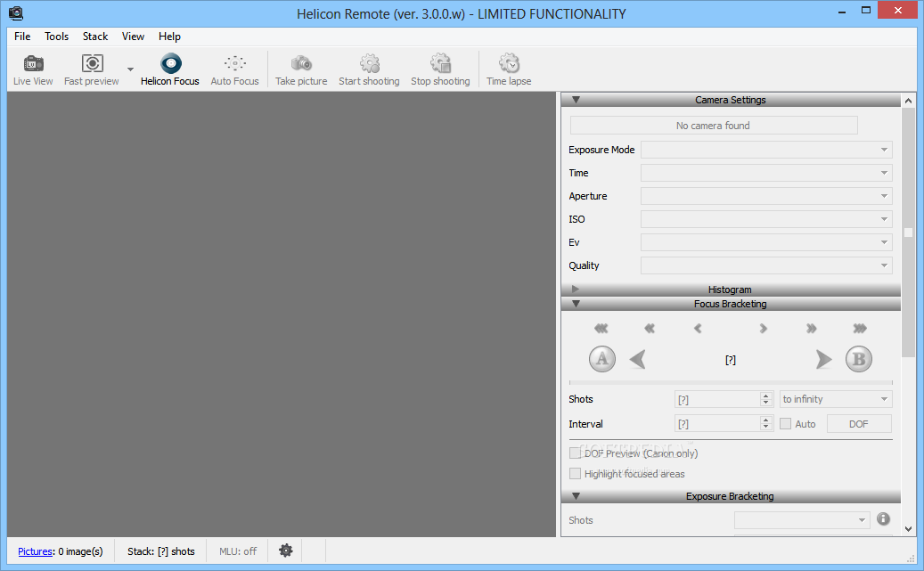Click the focus bracketing position slider
The image size is (924, 571).
coord(731,382)
